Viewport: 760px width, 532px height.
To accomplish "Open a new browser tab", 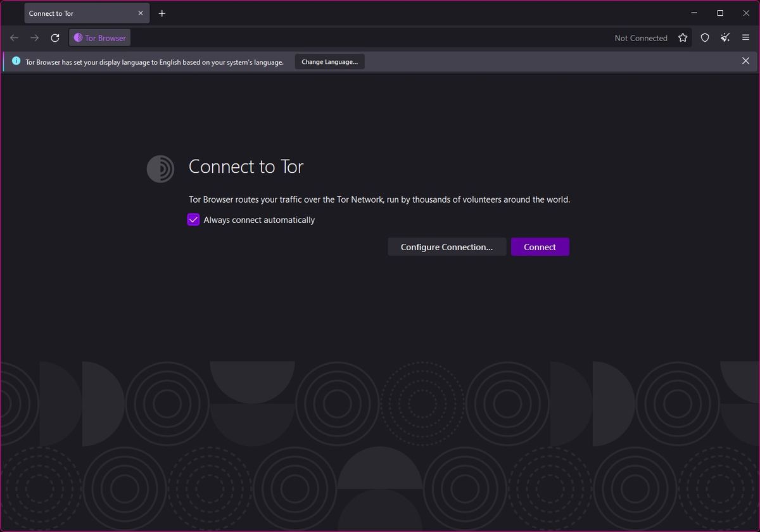I will point(161,13).
